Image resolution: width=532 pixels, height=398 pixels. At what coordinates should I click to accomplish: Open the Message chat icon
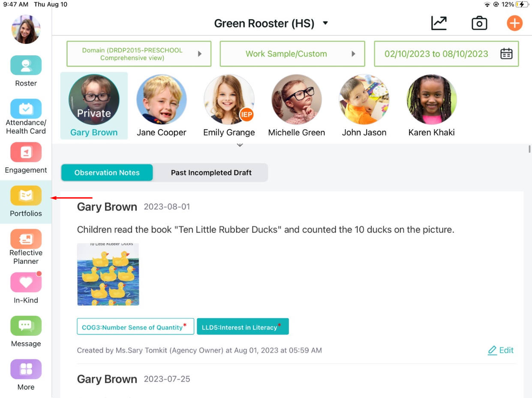26,326
